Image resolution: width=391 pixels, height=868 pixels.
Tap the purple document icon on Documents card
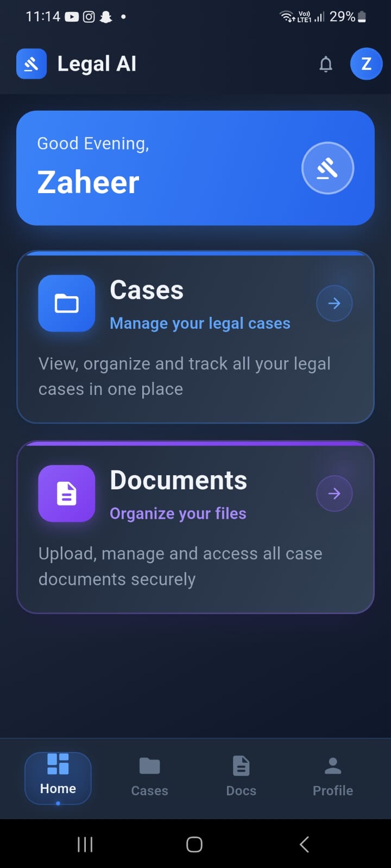[x=67, y=493]
